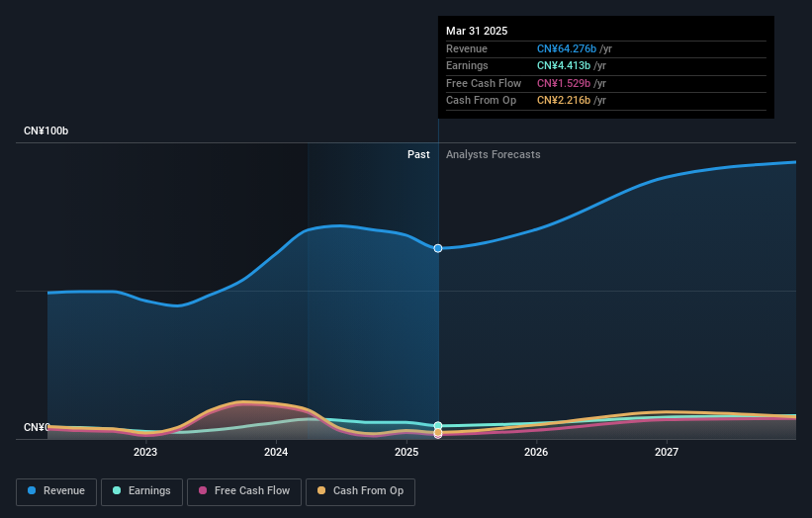Click the teal dot in Earnings legend
The image size is (812, 518).
point(117,490)
